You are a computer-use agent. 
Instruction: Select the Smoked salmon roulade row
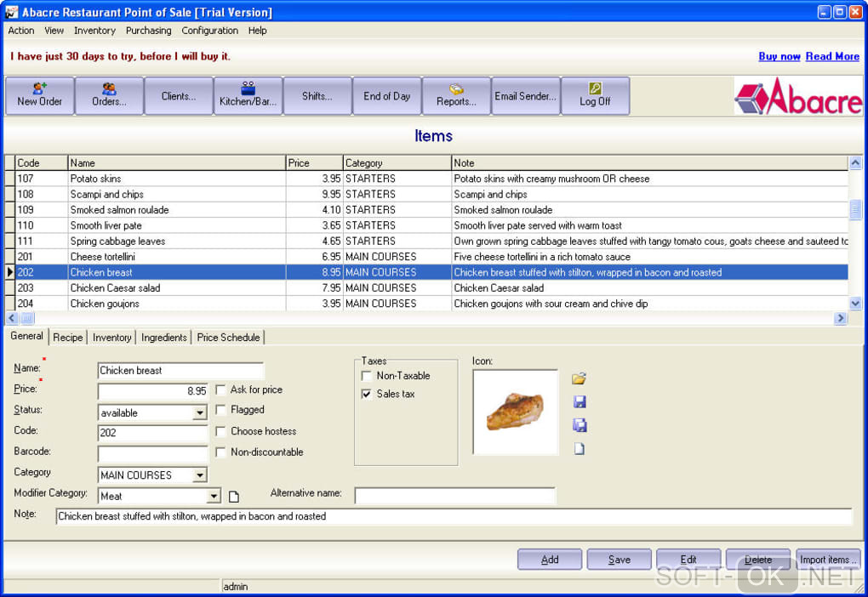(426, 210)
